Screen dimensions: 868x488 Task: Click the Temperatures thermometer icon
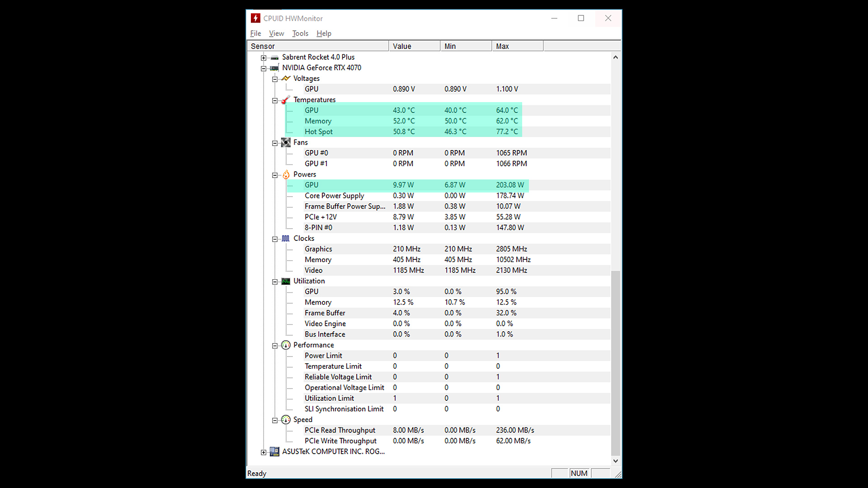[x=286, y=100]
